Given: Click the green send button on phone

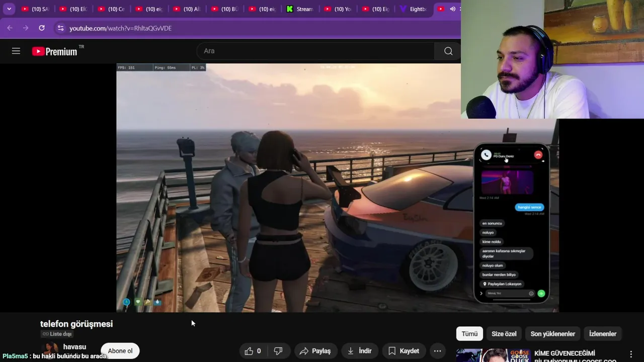Looking at the screenshot, I should 541,293.
